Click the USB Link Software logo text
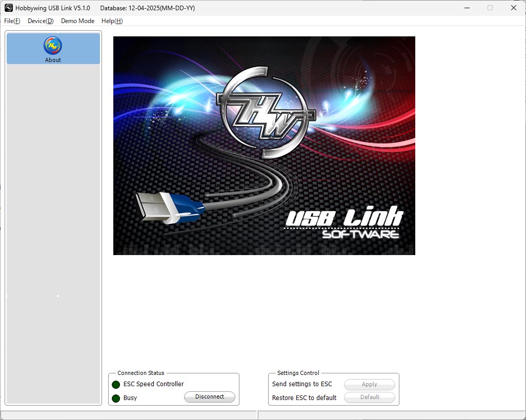 [x=344, y=223]
